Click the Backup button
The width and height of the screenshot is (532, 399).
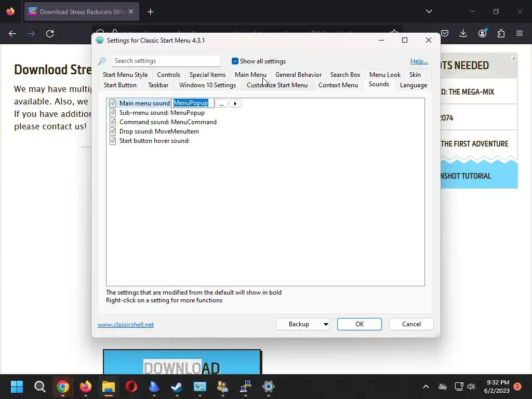click(x=299, y=324)
